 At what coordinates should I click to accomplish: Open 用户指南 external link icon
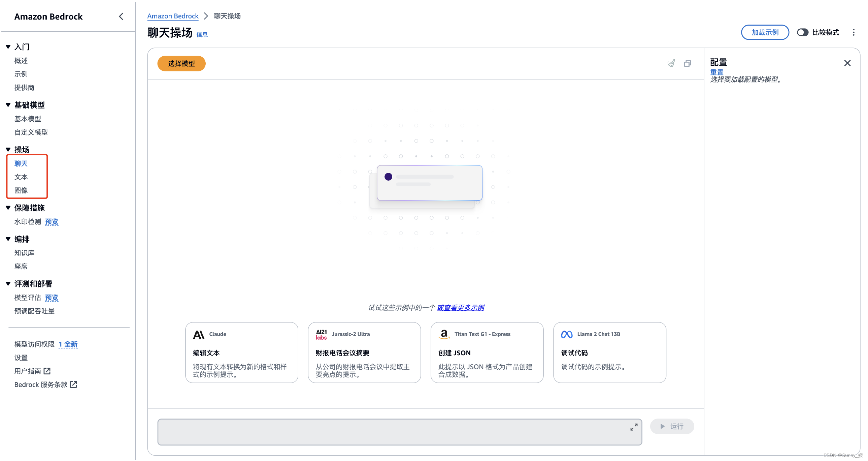pos(47,371)
